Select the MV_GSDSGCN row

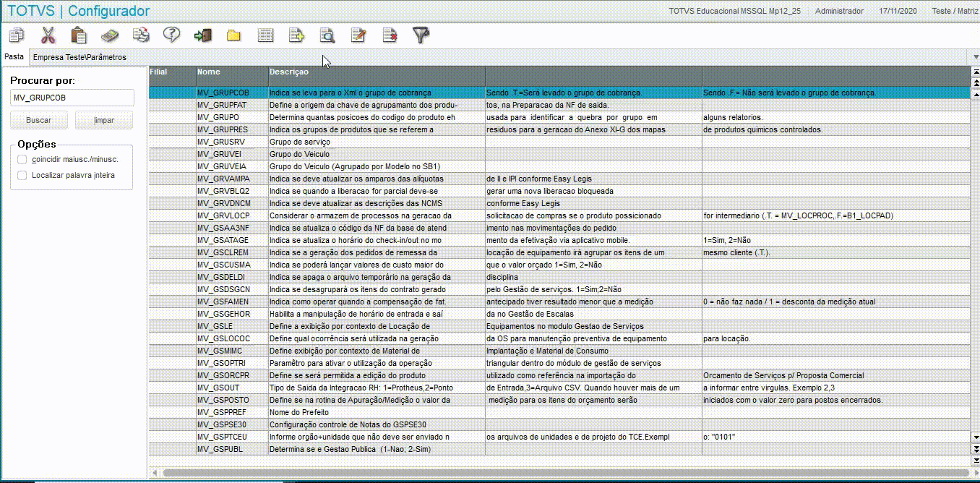559,289
